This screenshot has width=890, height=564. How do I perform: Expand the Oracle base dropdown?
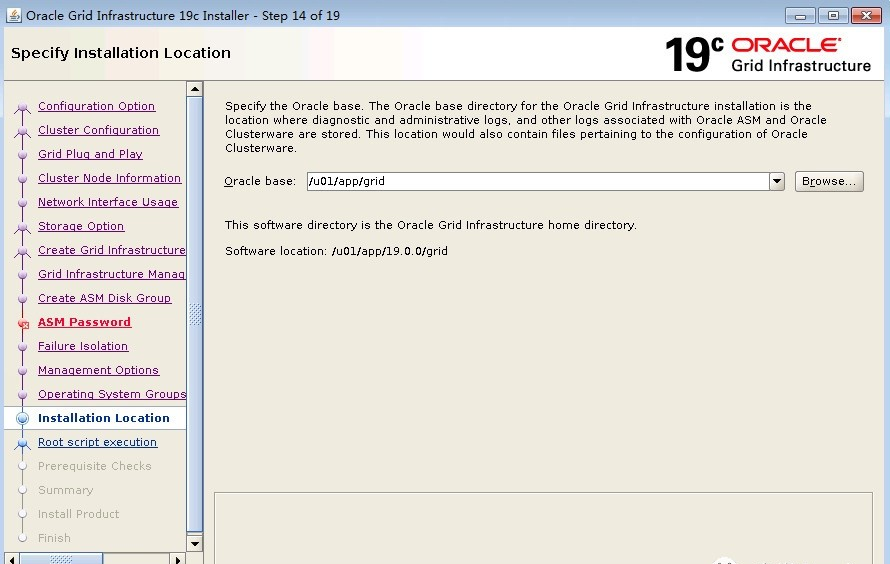coord(777,182)
